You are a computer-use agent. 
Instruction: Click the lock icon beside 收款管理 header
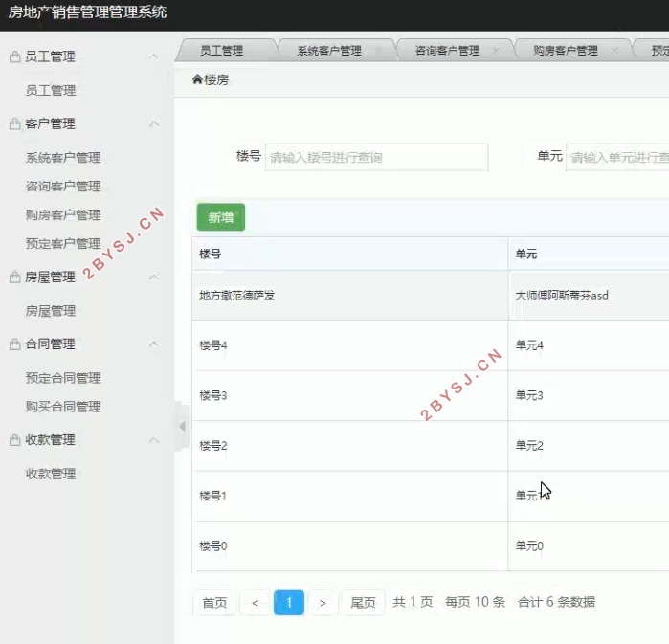(15, 439)
